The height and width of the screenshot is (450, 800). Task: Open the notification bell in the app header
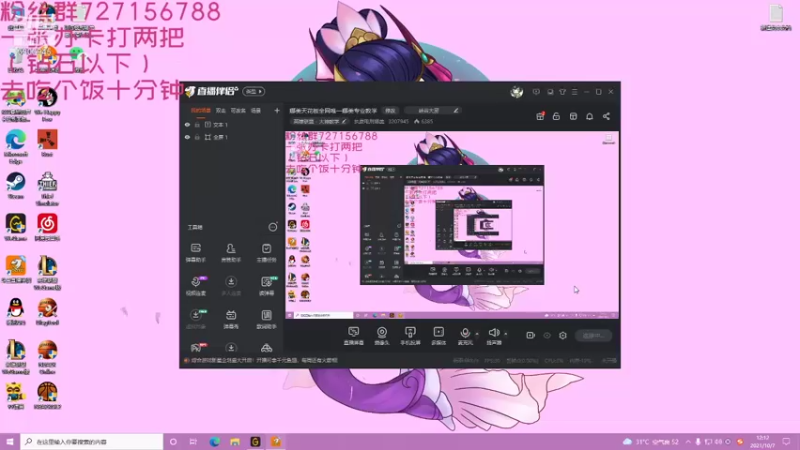[x=589, y=116]
